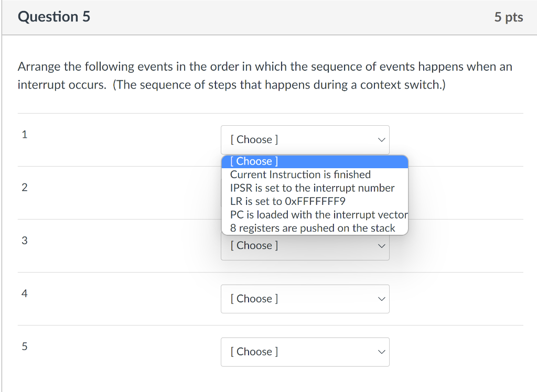Viewport: 537px width, 392px height.
Task: Click the chevron arrow on row 5 dropdown
Action: [x=381, y=352]
